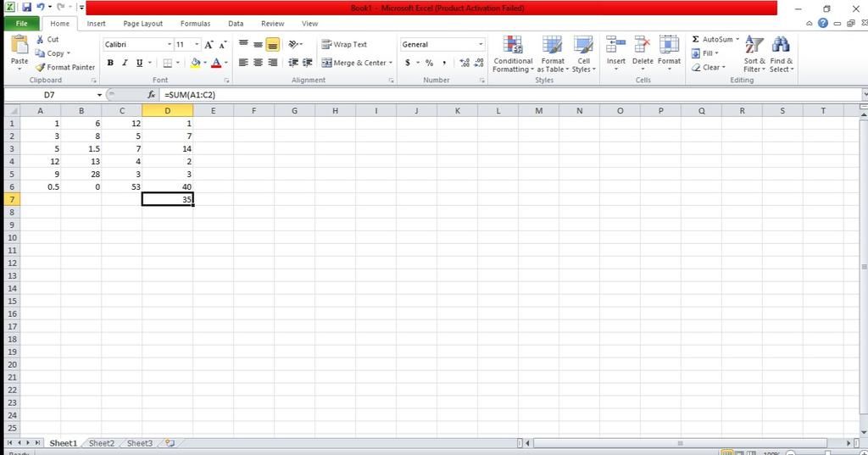Toggle Align Text Left
The image size is (868, 455).
pos(243,63)
